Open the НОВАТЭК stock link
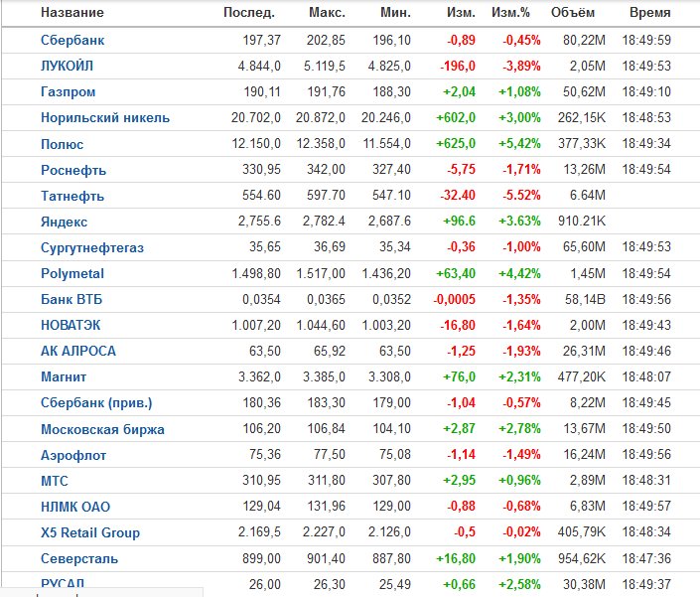Viewport: 700px width, 597px height. coord(70,325)
